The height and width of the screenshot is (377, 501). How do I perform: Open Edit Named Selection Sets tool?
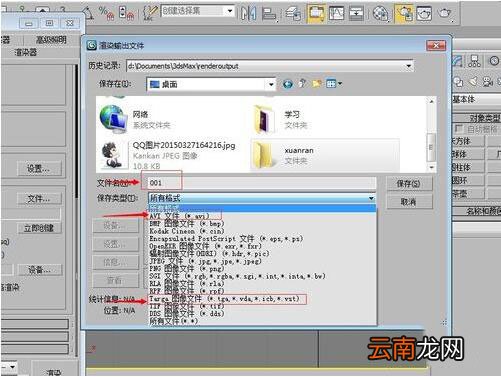tap(150, 13)
